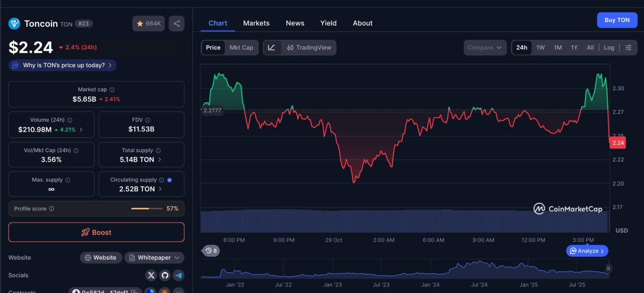
Task: Open chart settings sliders icon
Action: tap(628, 48)
